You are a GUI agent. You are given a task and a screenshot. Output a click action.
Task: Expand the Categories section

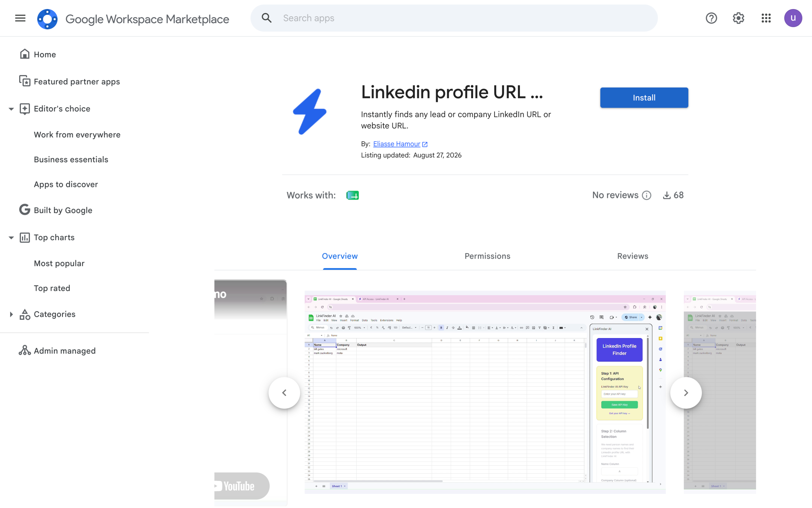[x=11, y=314]
